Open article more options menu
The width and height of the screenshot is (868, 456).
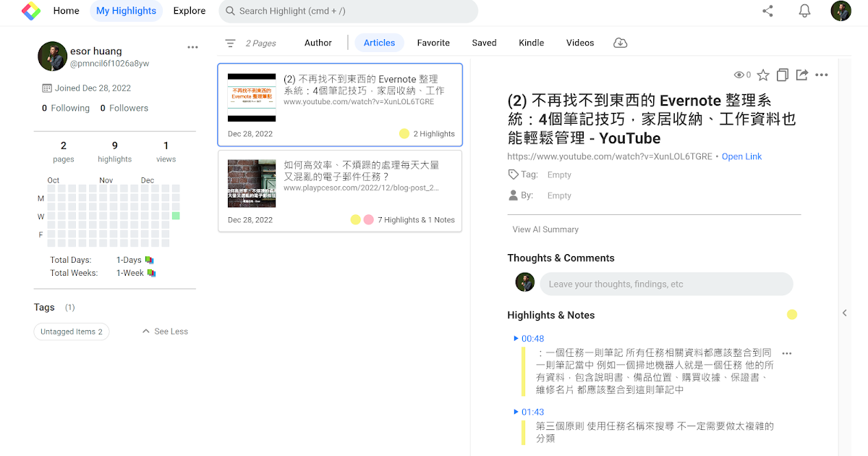click(x=821, y=75)
